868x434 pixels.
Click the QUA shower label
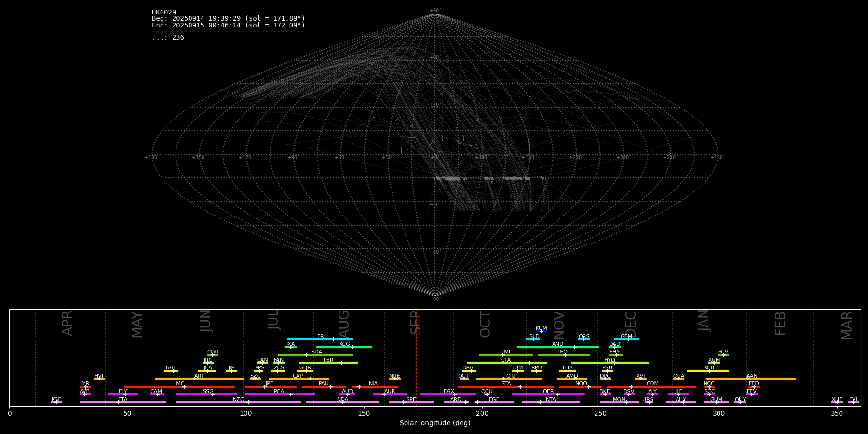tap(679, 376)
